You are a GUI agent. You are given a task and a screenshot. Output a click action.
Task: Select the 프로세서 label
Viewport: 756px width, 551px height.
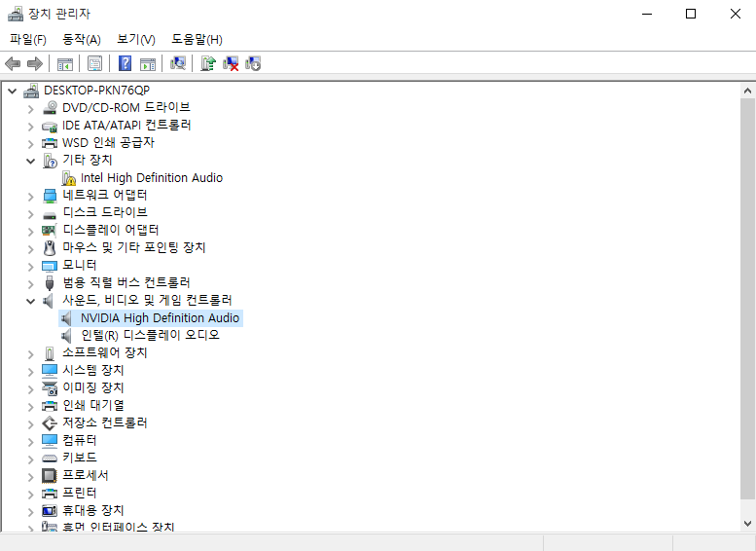pyautogui.click(x=86, y=476)
